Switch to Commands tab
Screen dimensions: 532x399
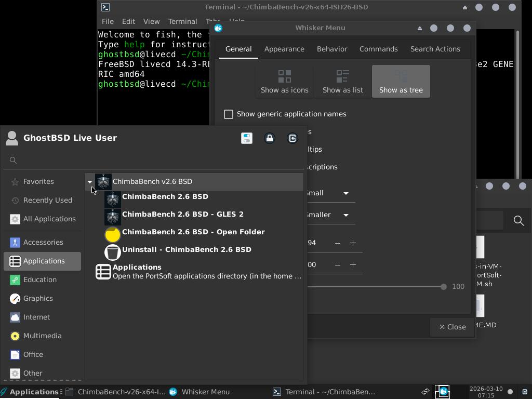[x=378, y=49]
